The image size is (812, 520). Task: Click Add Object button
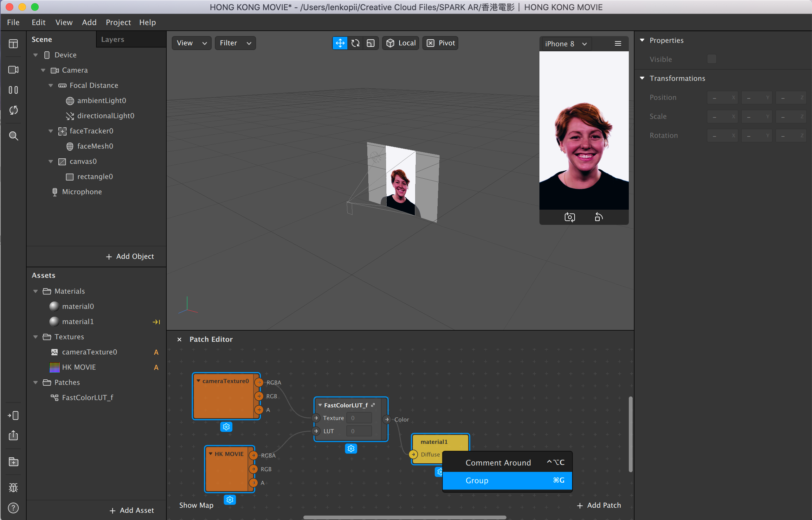pyautogui.click(x=130, y=256)
